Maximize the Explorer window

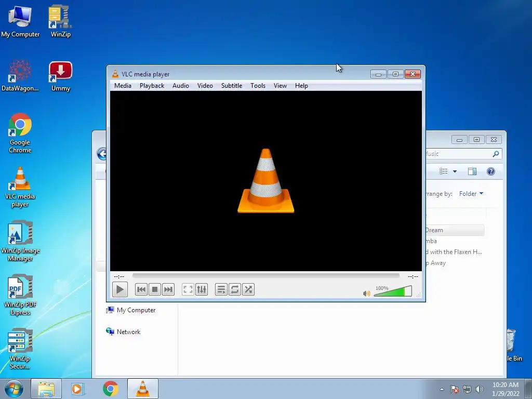pyautogui.click(x=476, y=139)
